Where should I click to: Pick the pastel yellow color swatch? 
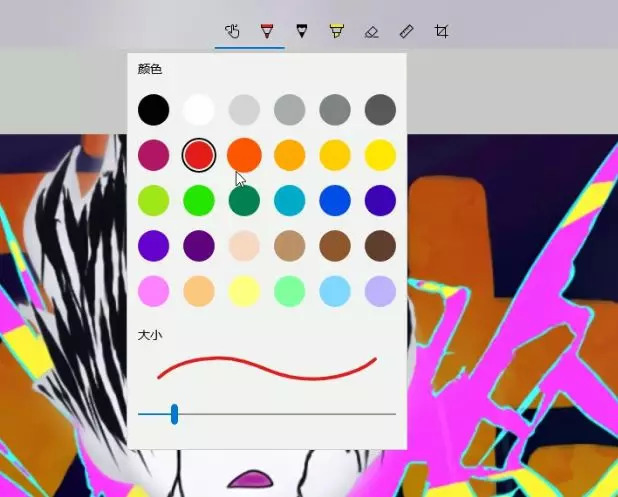coord(244,291)
